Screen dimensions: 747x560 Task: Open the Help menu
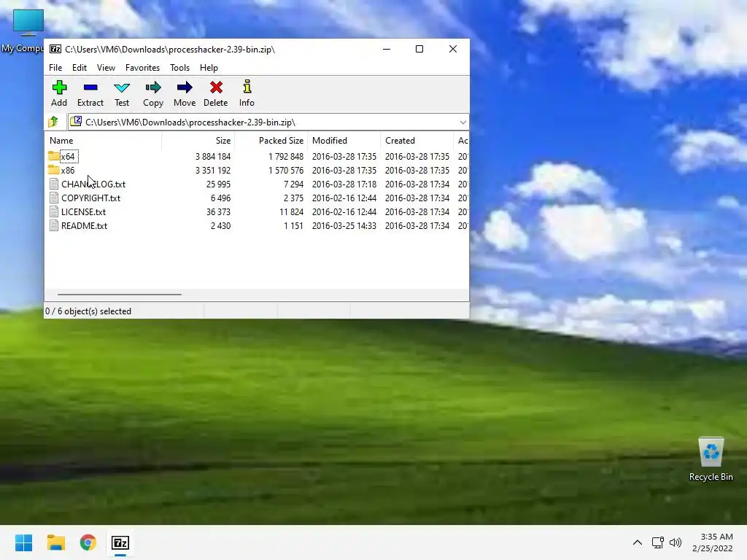click(x=209, y=68)
